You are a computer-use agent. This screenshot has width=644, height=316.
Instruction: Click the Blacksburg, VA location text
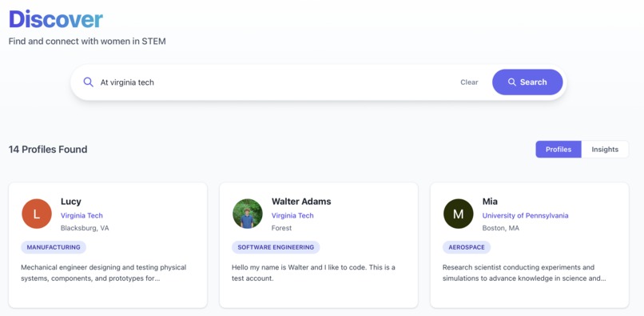[x=85, y=228]
